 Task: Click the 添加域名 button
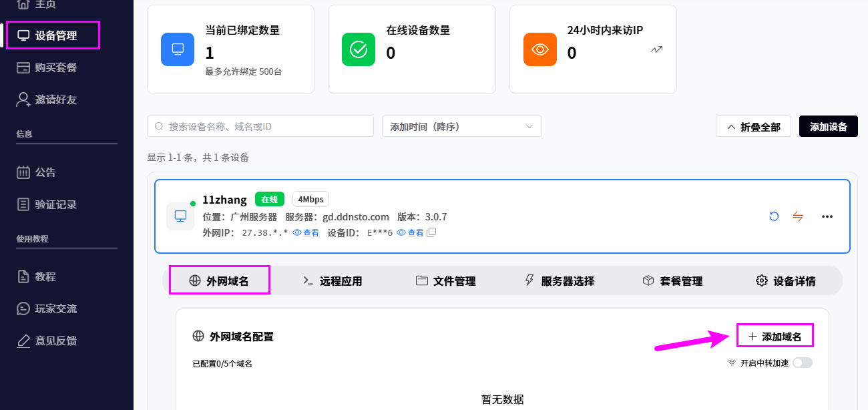click(775, 337)
